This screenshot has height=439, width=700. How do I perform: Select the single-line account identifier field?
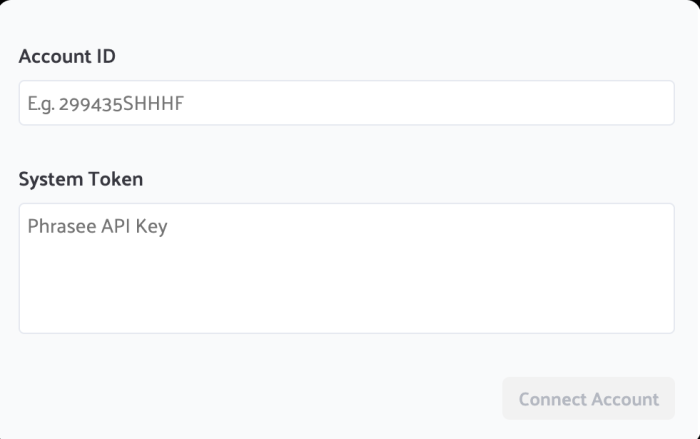coord(346,103)
